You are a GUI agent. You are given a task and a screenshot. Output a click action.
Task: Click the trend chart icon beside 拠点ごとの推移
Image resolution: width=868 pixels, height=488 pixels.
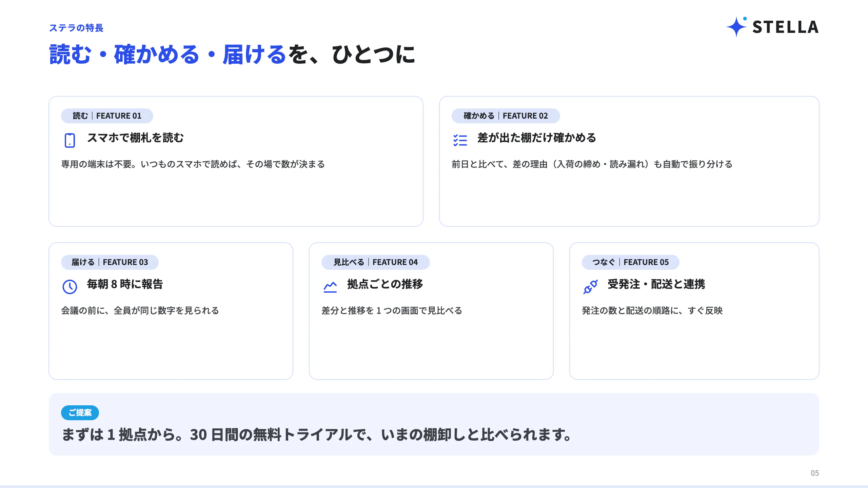pyautogui.click(x=330, y=287)
